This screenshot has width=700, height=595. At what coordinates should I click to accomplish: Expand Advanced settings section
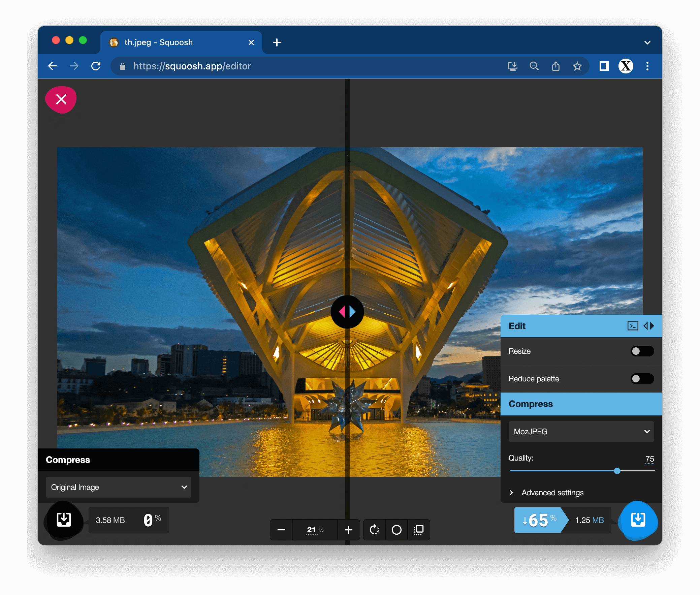[552, 493]
